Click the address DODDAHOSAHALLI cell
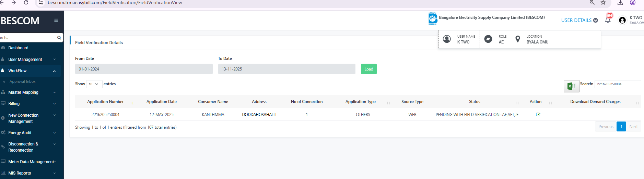The height and width of the screenshot is (179, 644). click(x=259, y=115)
